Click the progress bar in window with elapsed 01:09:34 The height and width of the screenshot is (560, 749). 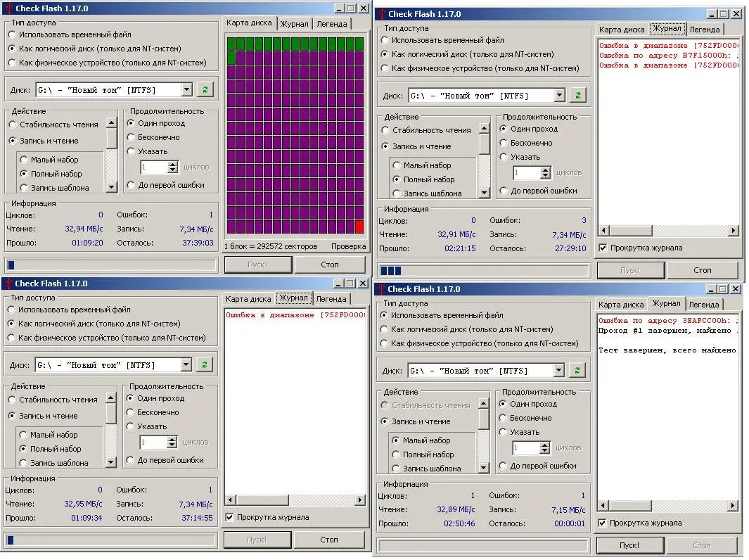click(x=110, y=540)
